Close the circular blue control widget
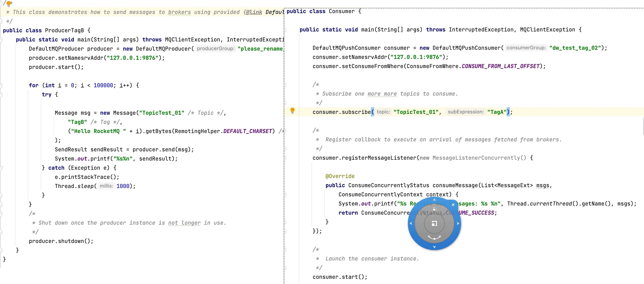Screen dimensions: 644x284 453,205
